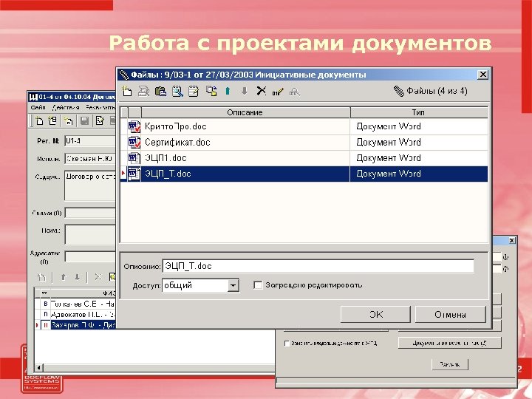Select highlighted ЭЦП_Т.doc row

[x=304, y=174]
